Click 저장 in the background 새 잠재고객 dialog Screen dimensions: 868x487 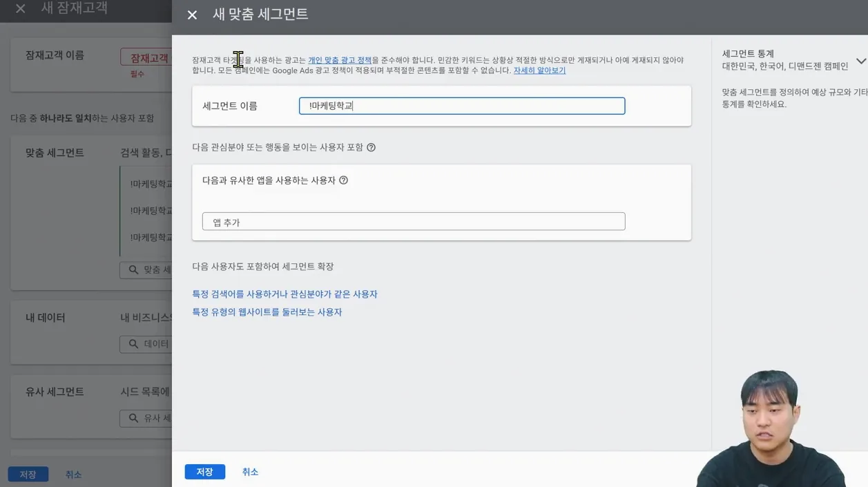[x=28, y=475]
